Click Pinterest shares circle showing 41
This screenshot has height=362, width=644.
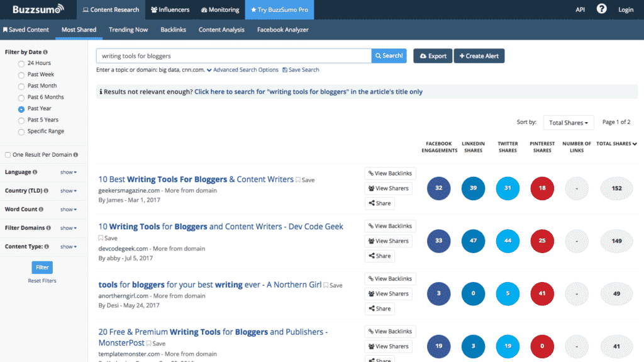[542, 293]
